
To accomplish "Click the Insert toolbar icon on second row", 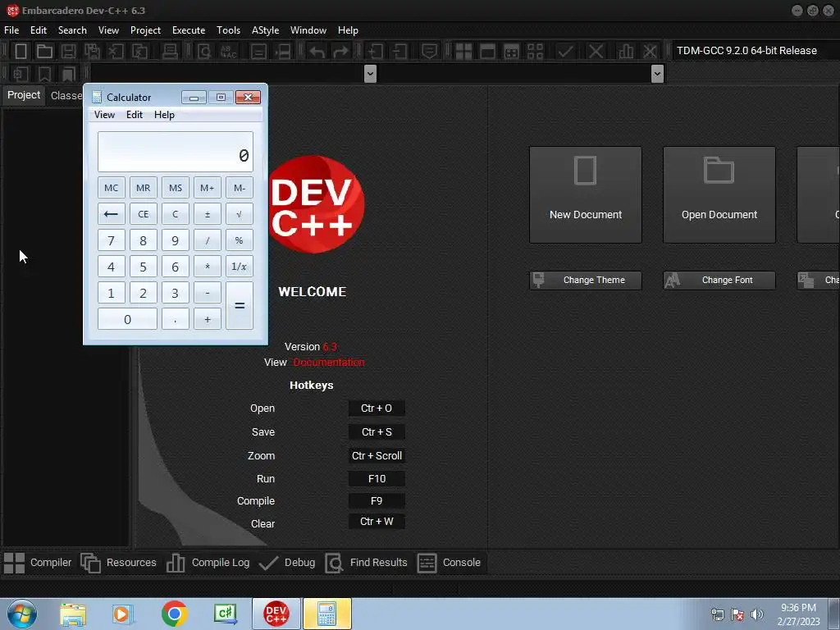I will click(x=21, y=74).
